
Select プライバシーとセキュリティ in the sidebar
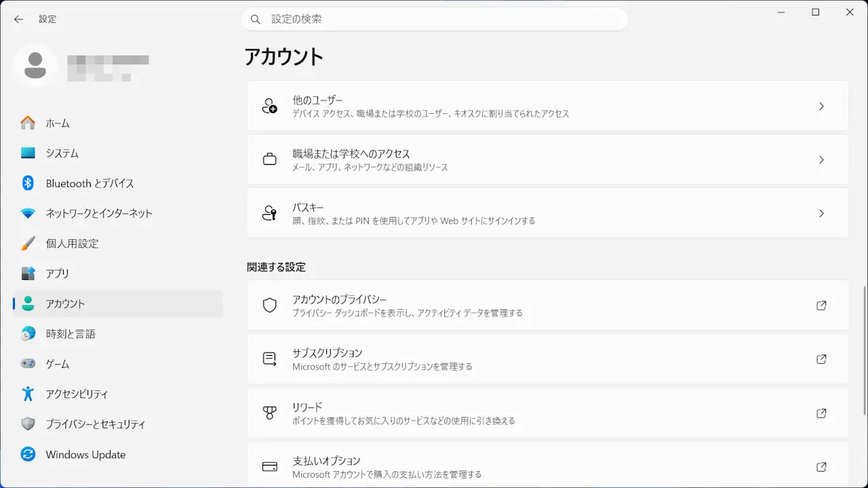point(95,424)
